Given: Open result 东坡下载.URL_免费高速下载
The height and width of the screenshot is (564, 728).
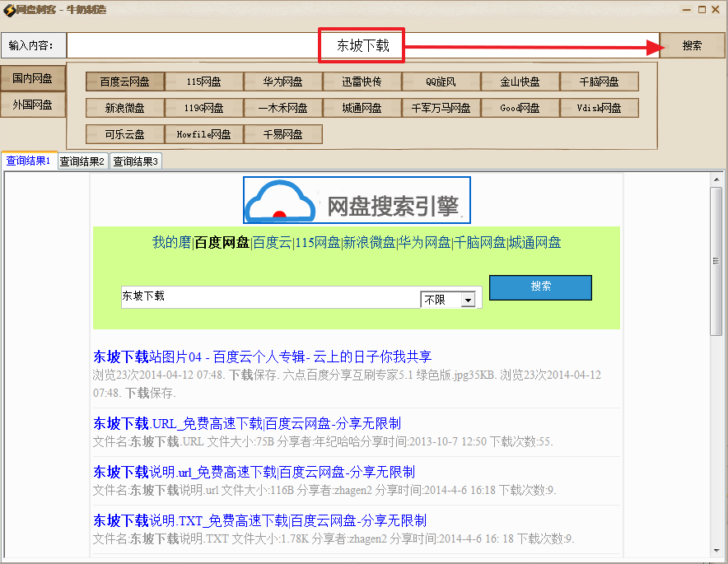Looking at the screenshot, I should pos(247,423).
